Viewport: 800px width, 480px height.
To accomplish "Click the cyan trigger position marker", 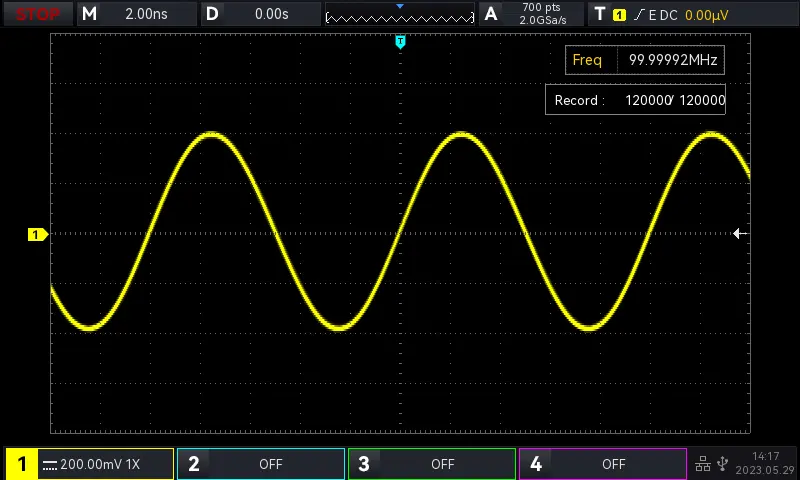I will tap(400, 42).
